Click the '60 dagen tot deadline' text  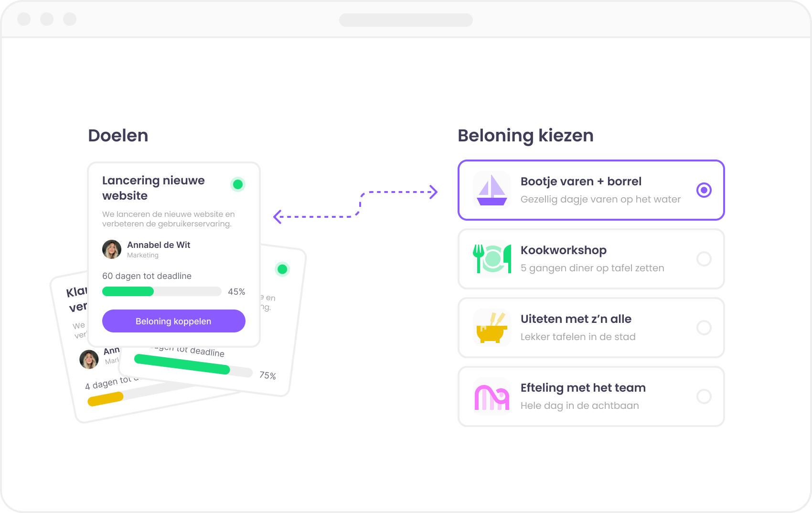tap(147, 276)
